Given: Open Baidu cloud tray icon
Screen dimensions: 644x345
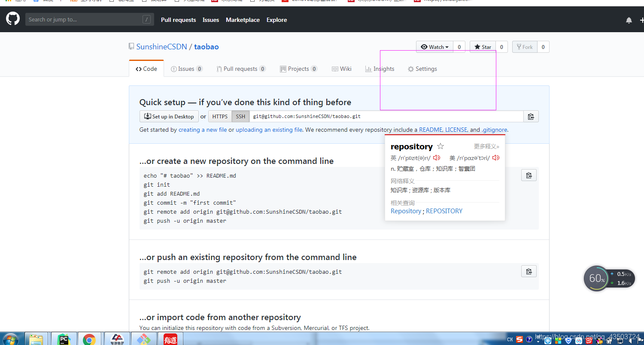Looking at the screenshot, I should [x=579, y=340].
